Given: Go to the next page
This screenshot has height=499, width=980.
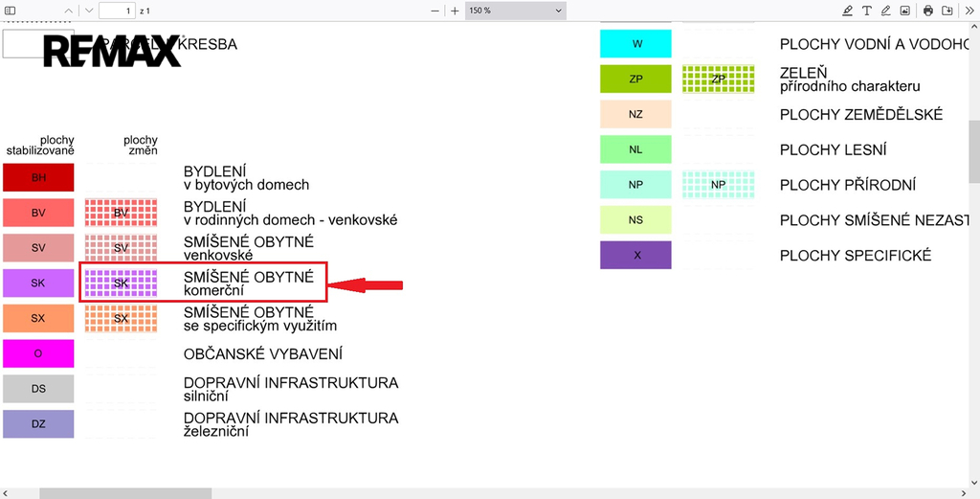Looking at the screenshot, I should click(88, 11).
